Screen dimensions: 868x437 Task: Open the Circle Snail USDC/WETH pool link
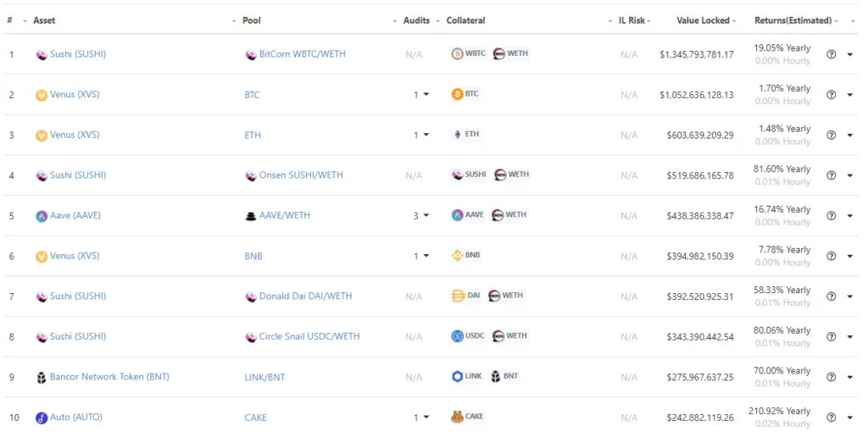point(309,336)
